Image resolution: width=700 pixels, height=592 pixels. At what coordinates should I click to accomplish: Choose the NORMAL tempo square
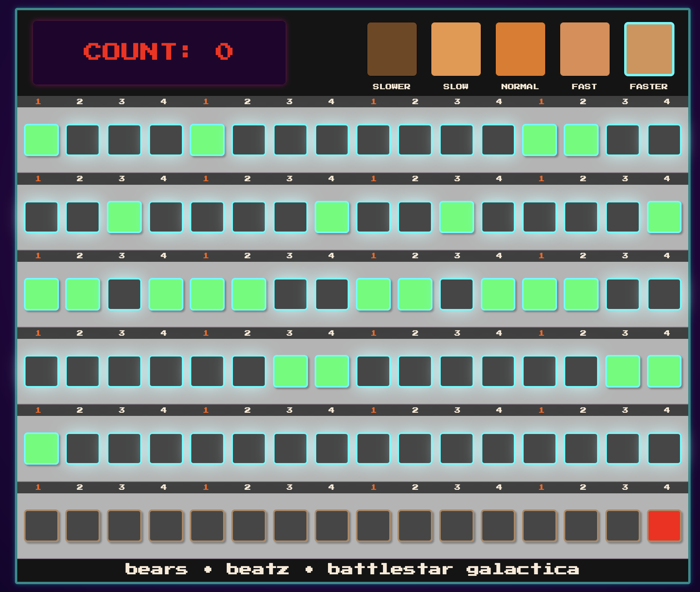click(520, 49)
